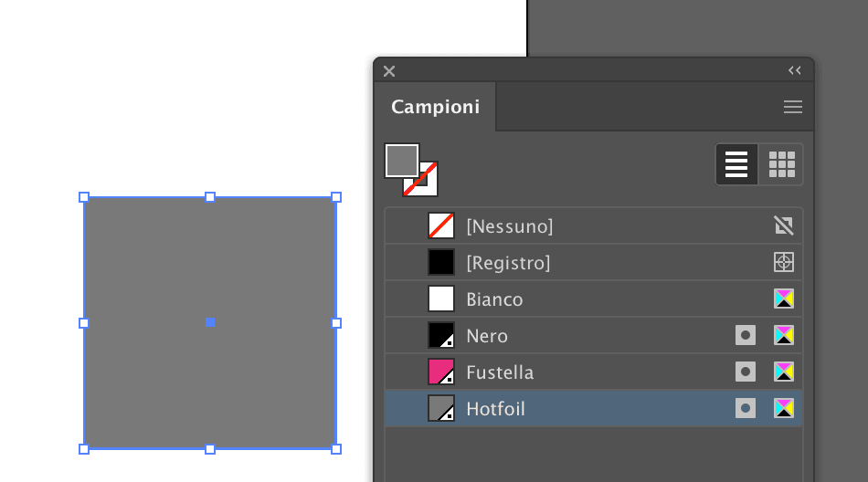Pick the pink Fustella color swatch
Screen dimensions: 868x482
(441, 372)
